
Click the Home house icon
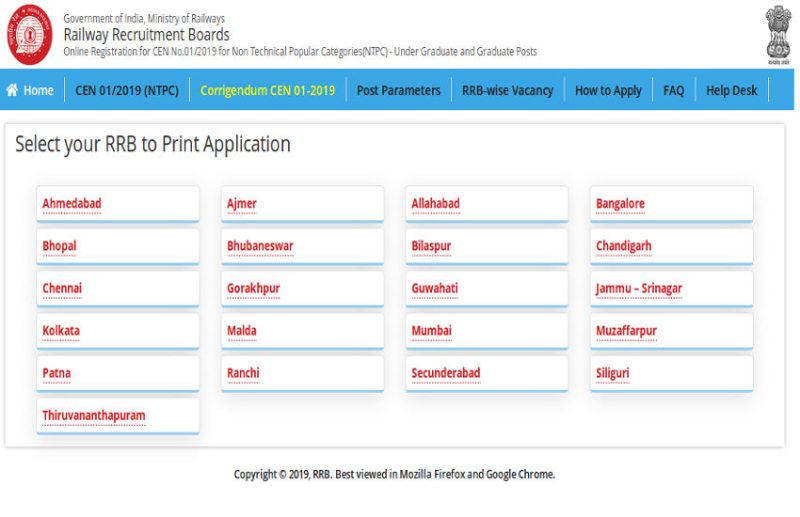coord(12,90)
